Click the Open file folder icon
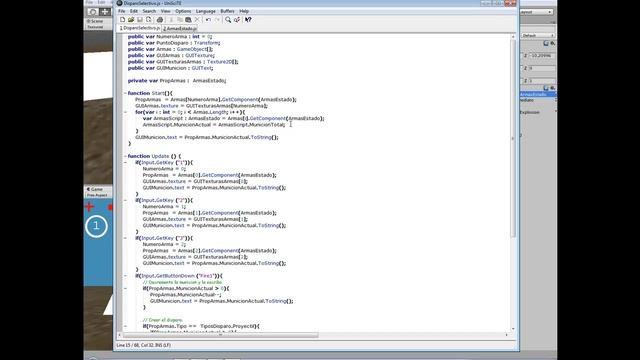 coord(131,20)
